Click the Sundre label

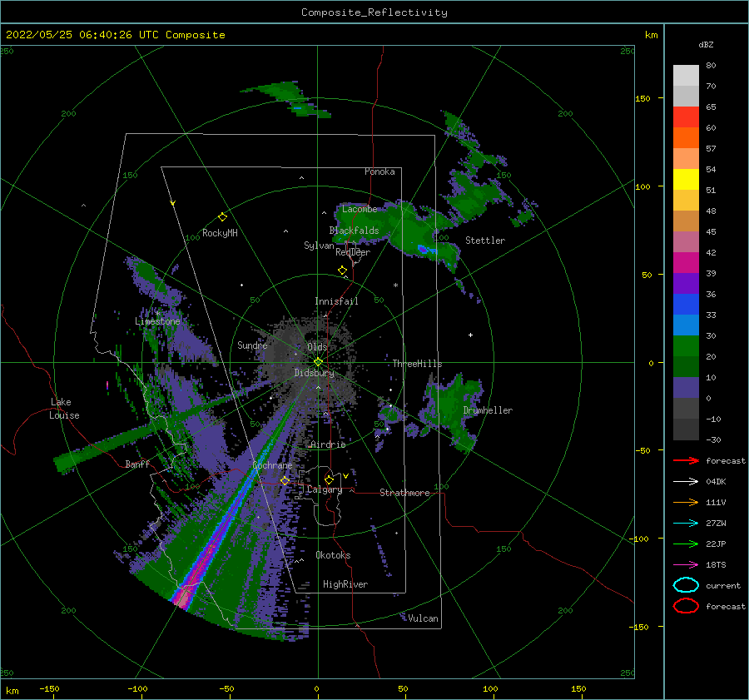point(252,345)
